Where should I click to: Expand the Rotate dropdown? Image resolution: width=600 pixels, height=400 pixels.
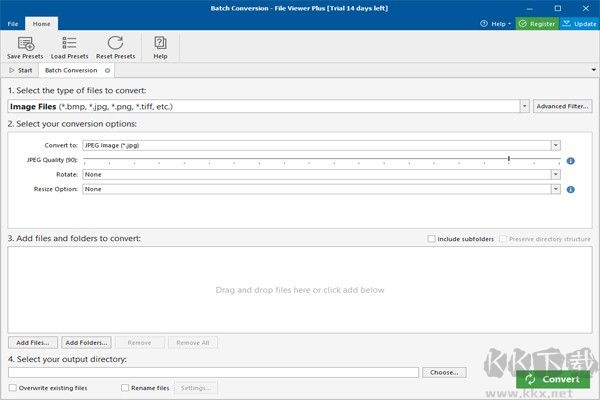(555, 174)
